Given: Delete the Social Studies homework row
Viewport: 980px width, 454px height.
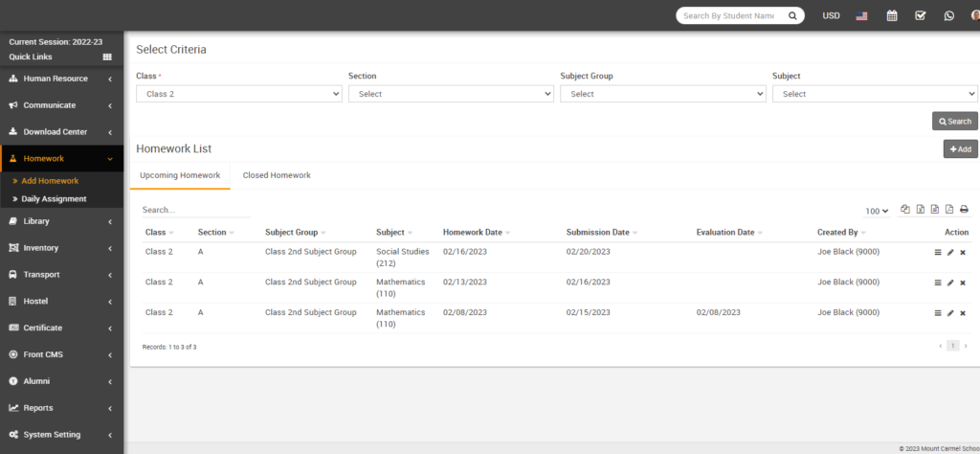Looking at the screenshot, I should point(963,252).
